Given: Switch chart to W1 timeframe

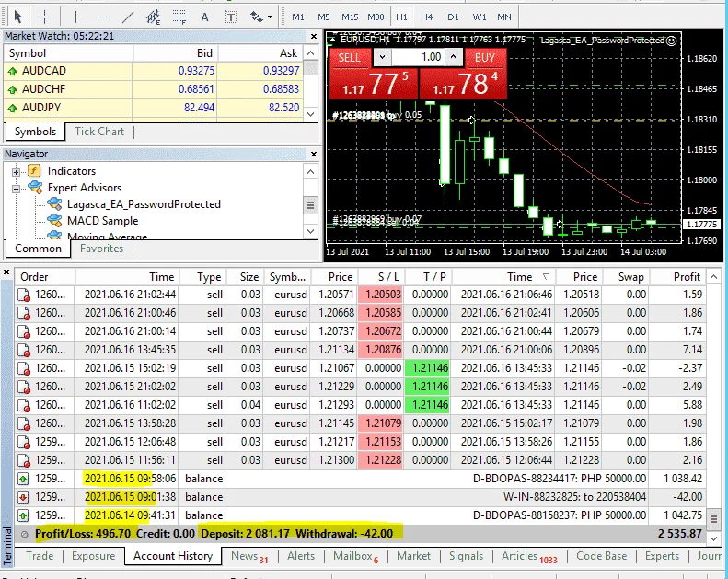Looking at the screenshot, I should point(480,17).
